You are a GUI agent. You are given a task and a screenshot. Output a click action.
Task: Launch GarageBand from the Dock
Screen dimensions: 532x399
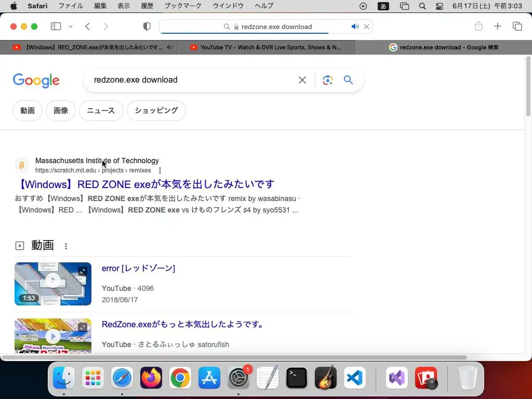326,378
